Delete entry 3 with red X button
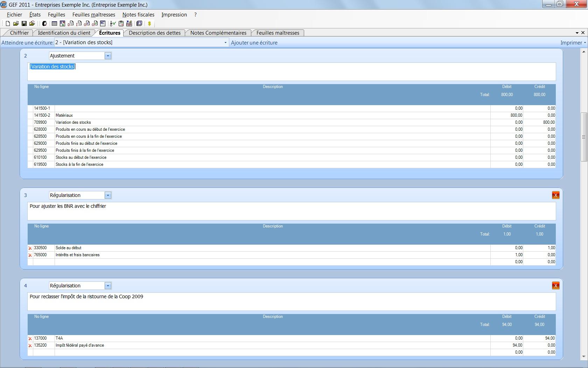This screenshot has height=368, width=588. click(555, 195)
